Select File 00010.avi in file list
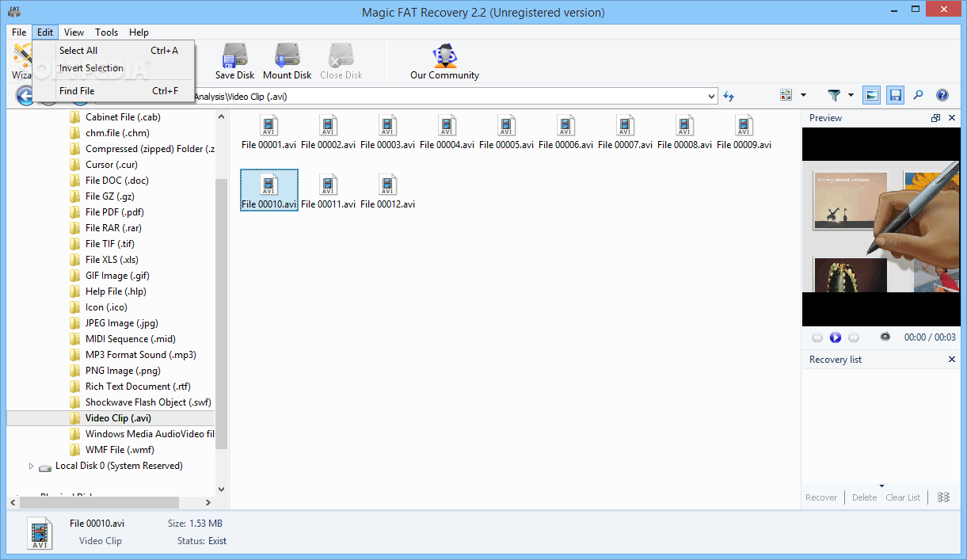Viewport: 967px width, 560px height. (x=269, y=190)
